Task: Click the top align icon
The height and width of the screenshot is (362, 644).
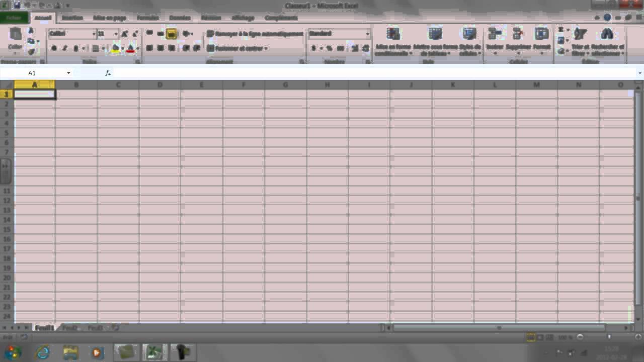Action: click(x=149, y=34)
